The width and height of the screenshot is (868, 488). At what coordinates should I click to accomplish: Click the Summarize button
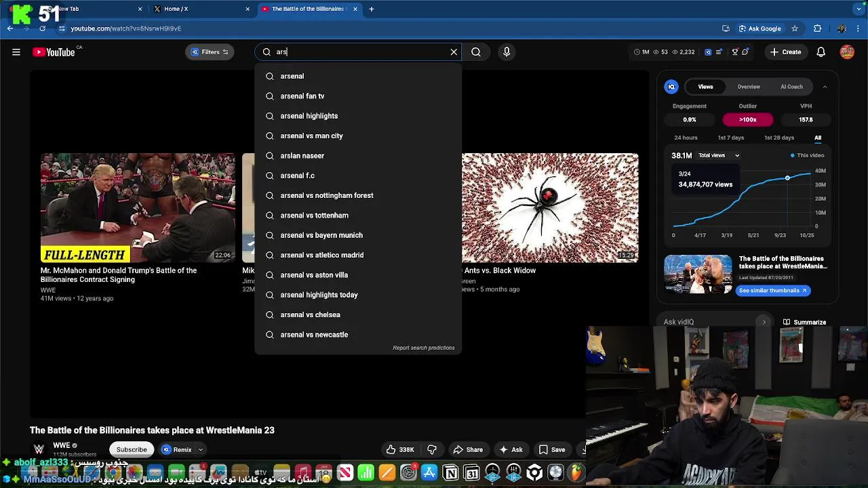tap(804, 322)
